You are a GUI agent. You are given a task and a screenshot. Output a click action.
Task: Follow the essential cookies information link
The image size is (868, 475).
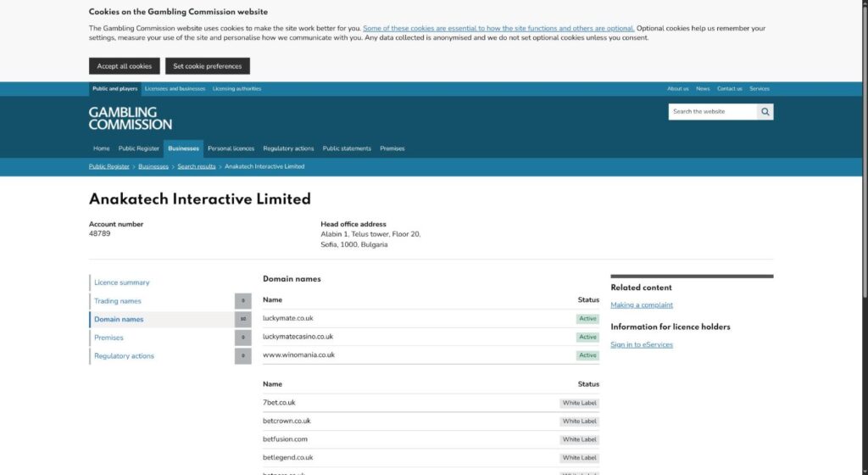tap(498, 28)
